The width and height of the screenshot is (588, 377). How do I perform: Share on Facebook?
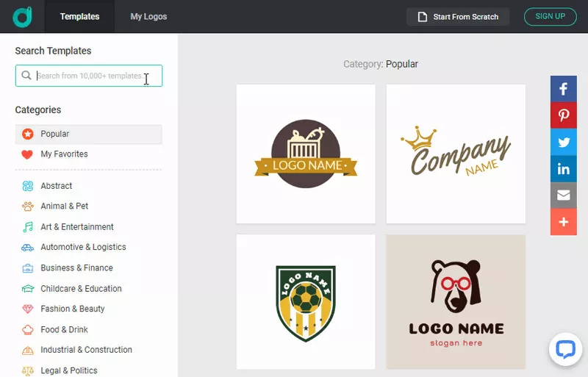click(x=563, y=89)
